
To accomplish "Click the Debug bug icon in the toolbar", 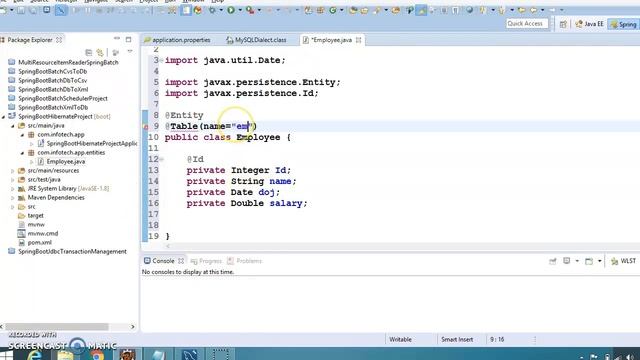I will pos(212,10).
